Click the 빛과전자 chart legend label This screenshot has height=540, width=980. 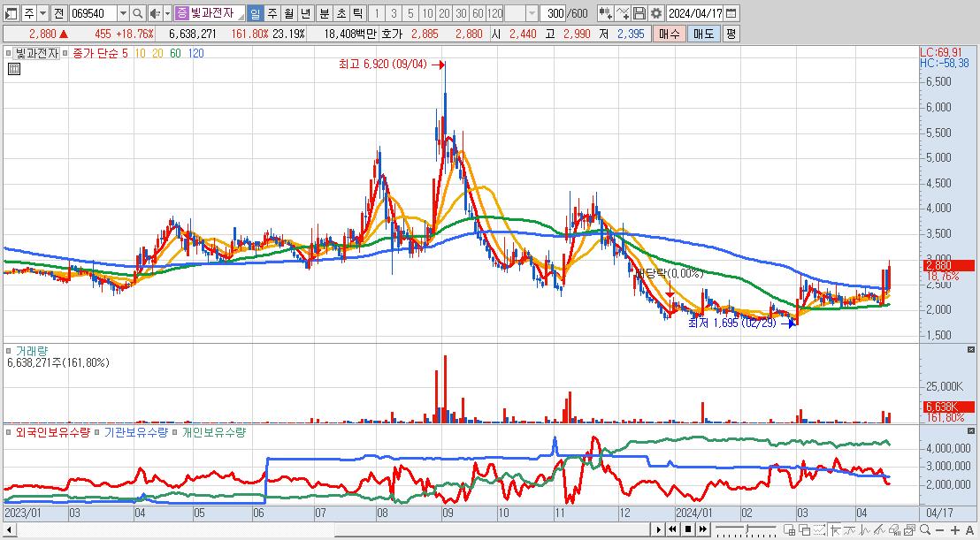36,54
